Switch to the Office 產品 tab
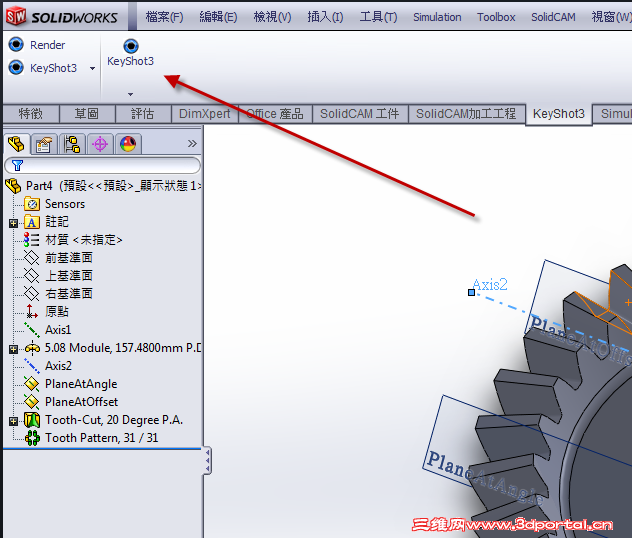 coord(275,114)
